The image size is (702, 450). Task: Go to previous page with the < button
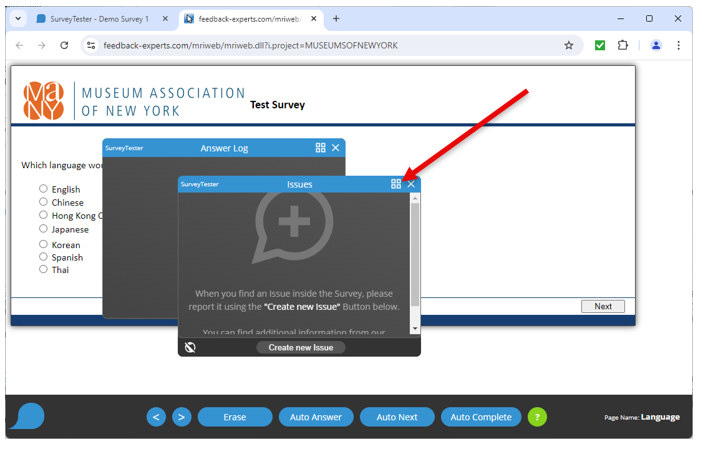(x=156, y=418)
